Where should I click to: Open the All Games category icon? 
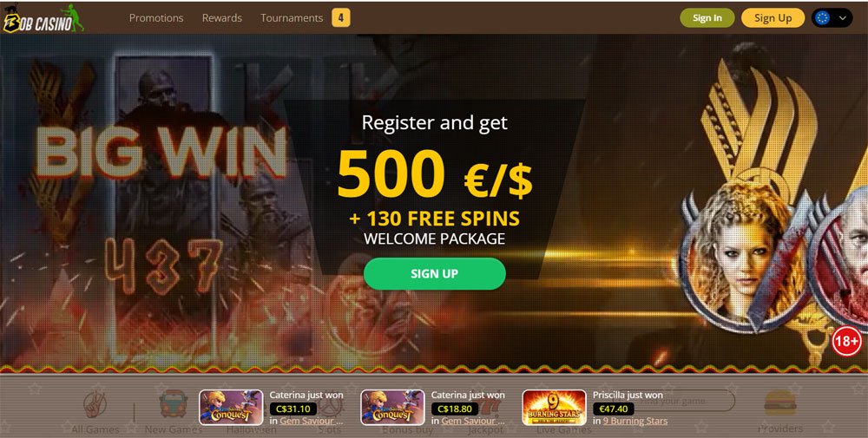click(x=95, y=405)
